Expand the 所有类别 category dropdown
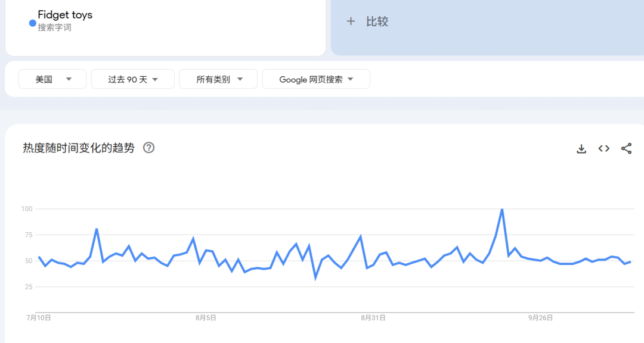The width and height of the screenshot is (644, 343). point(218,79)
